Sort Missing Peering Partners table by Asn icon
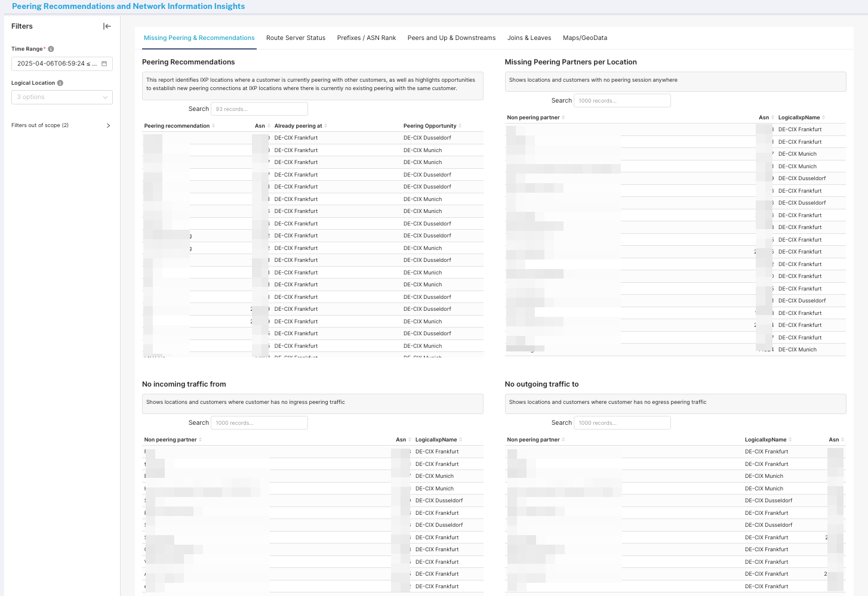This screenshot has width=868, height=596. pyautogui.click(x=772, y=118)
